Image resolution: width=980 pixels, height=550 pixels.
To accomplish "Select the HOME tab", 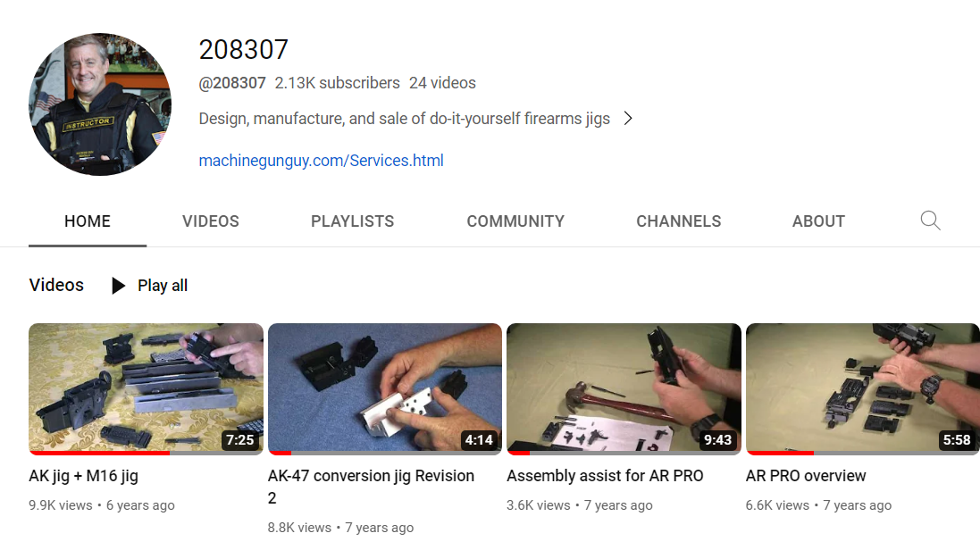I will click(x=88, y=221).
